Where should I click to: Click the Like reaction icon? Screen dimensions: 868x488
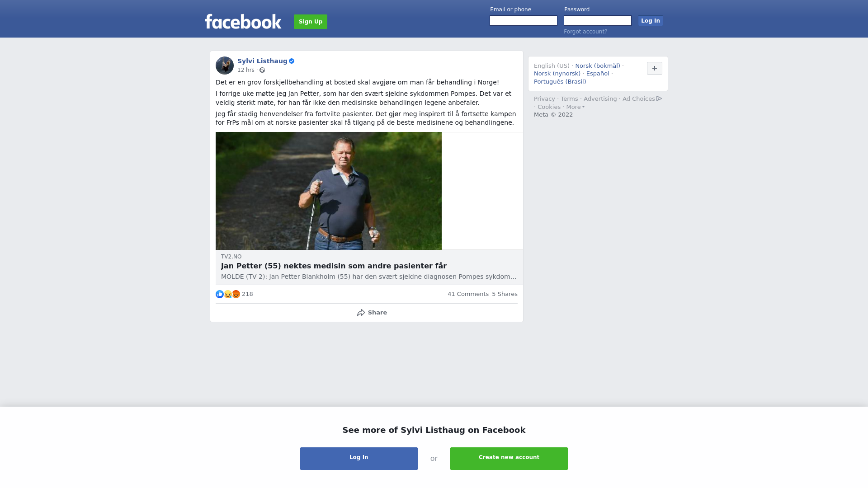tap(220, 294)
